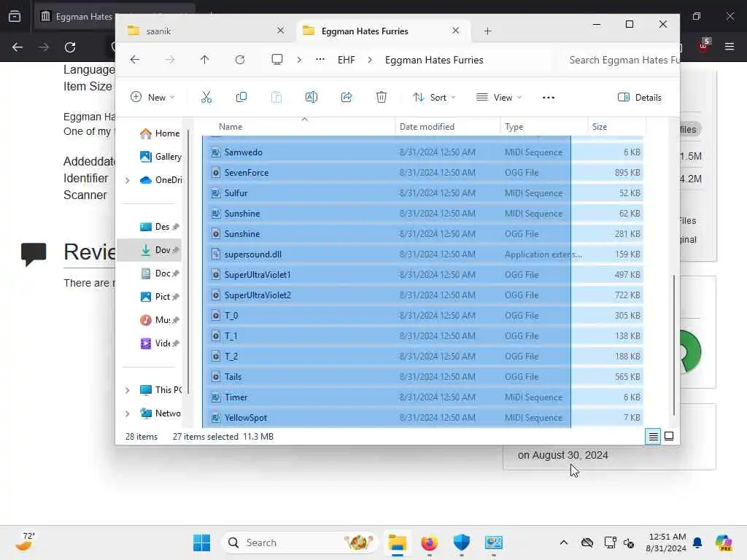
Task: Click the Cut scissors icon
Action: click(206, 98)
